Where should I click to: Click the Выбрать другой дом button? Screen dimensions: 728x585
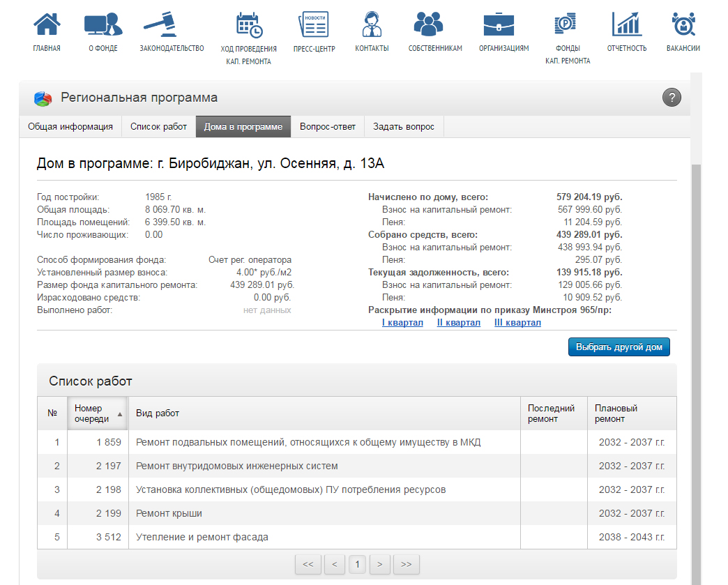coord(619,347)
